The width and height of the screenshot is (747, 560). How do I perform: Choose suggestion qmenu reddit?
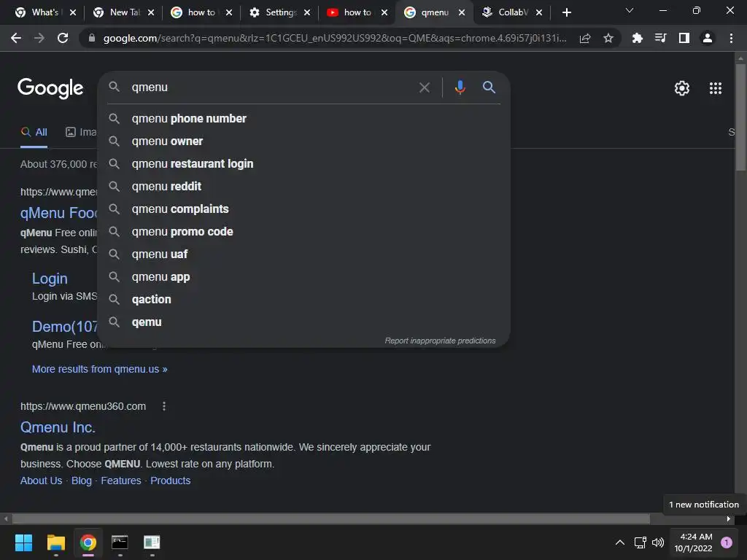coord(304,186)
